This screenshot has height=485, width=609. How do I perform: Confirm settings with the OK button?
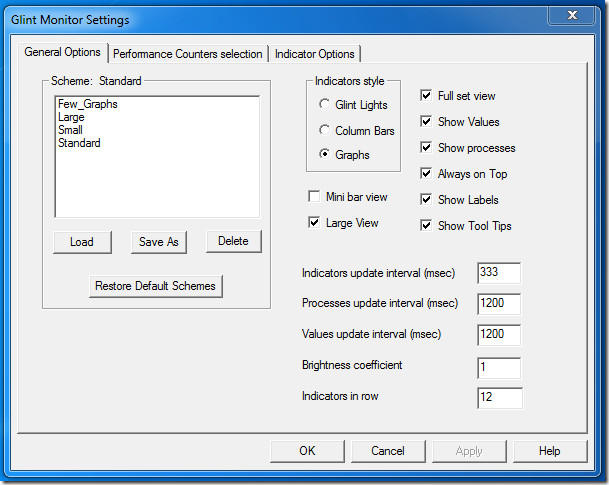click(307, 451)
